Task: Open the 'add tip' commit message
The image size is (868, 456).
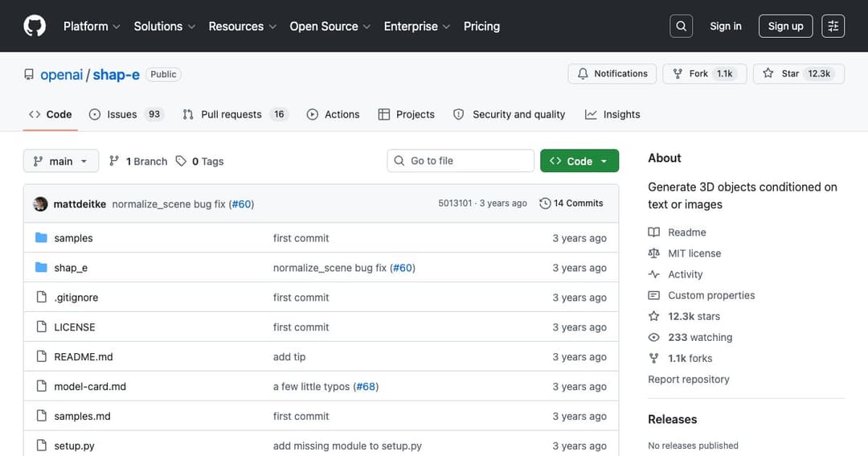Action: tap(289, 357)
